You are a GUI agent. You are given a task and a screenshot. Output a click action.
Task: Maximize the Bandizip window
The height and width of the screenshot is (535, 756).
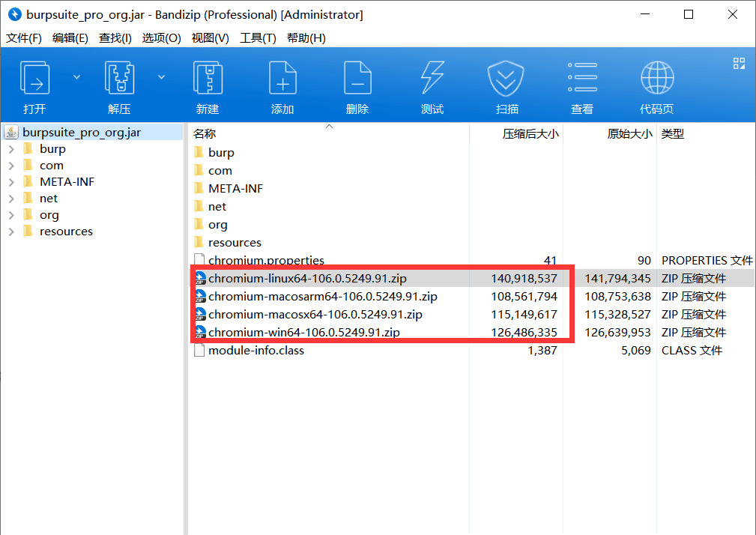(689, 14)
